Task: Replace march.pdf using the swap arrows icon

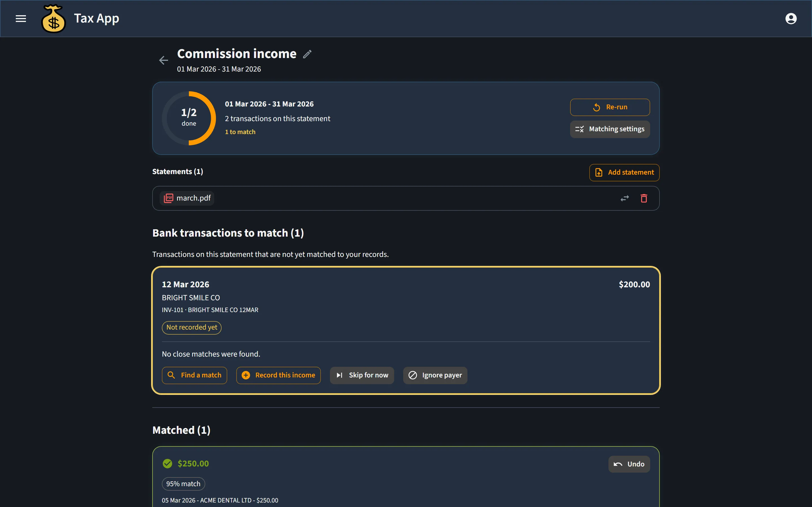Action: pos(625,199)
